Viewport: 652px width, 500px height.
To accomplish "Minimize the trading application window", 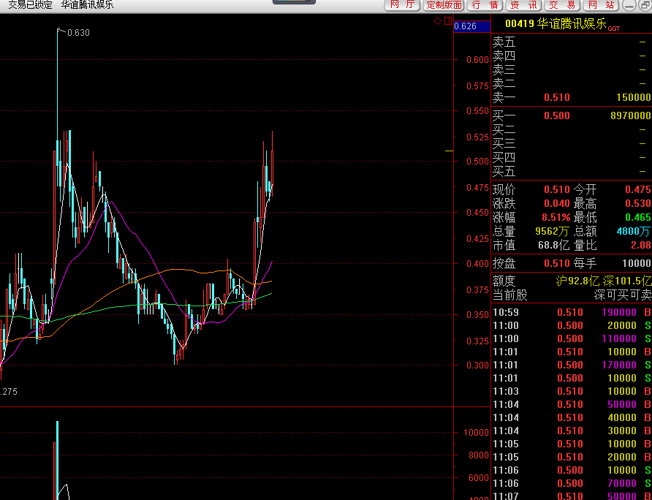I will (630, 5).
